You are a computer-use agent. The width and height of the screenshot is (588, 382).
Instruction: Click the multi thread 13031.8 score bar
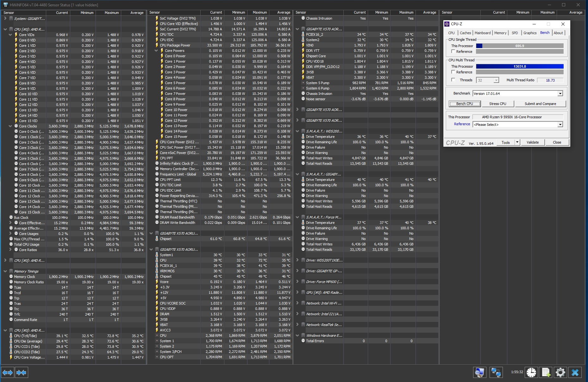point(520,66)
